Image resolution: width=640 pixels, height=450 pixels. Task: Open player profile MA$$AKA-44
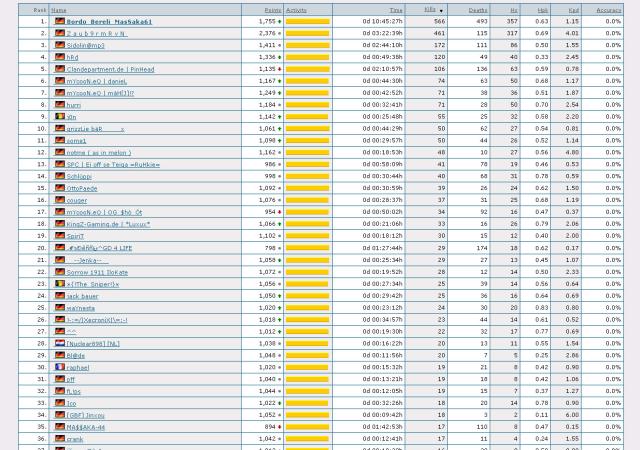(86, 427)
